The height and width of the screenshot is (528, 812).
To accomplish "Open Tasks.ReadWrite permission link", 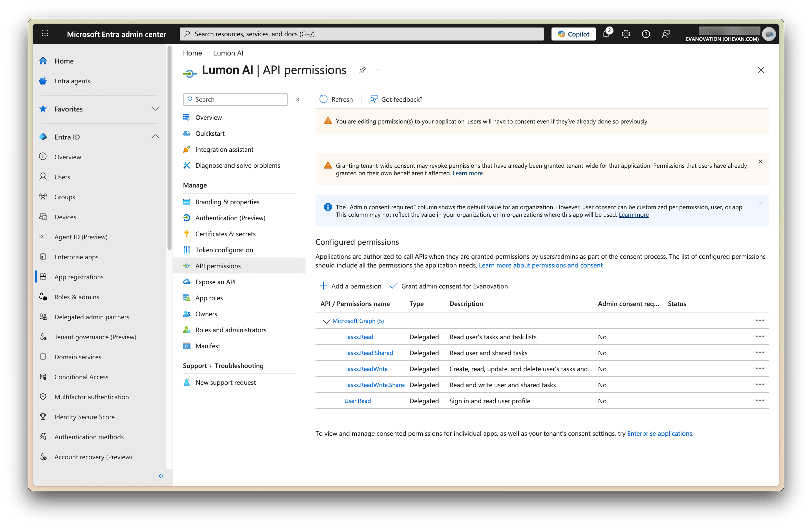I will point(366,369).
